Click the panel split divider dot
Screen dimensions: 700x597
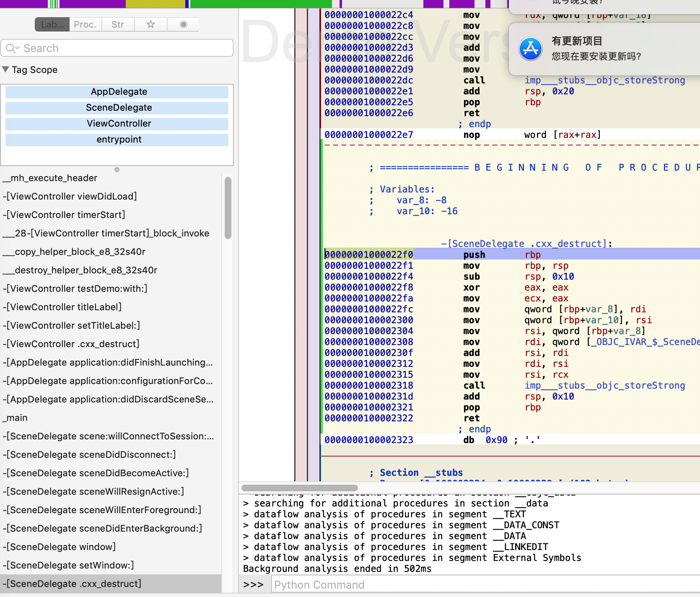[x=117, y=170]
